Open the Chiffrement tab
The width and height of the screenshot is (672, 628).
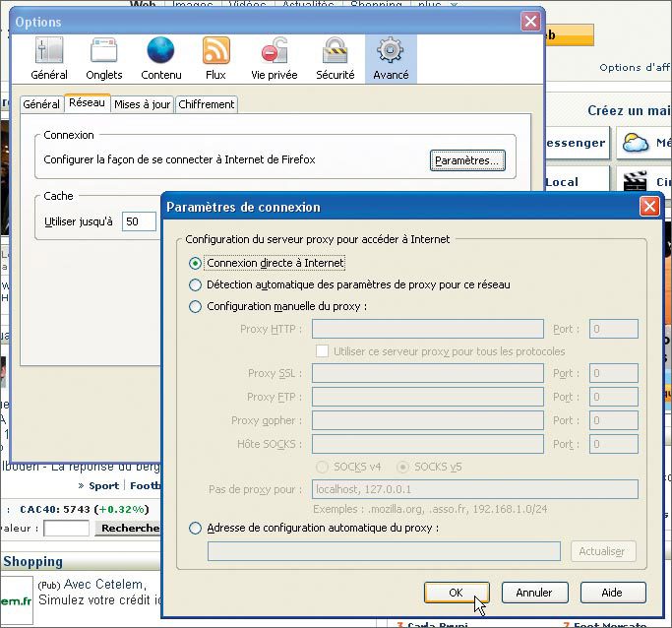point(207,104)
